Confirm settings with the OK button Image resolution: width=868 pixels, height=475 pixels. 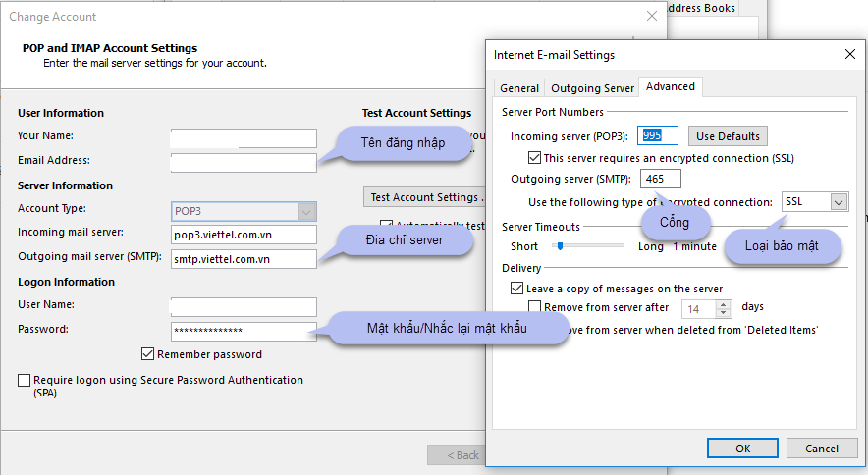742,449
